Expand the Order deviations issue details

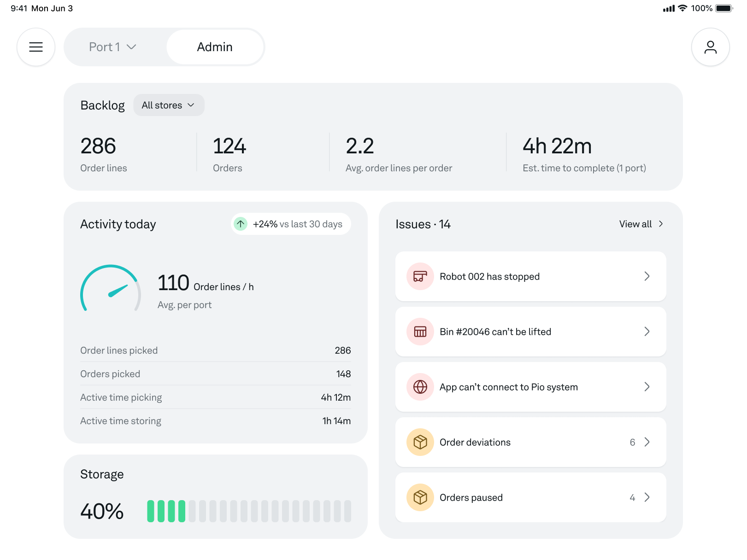point(530,442)
